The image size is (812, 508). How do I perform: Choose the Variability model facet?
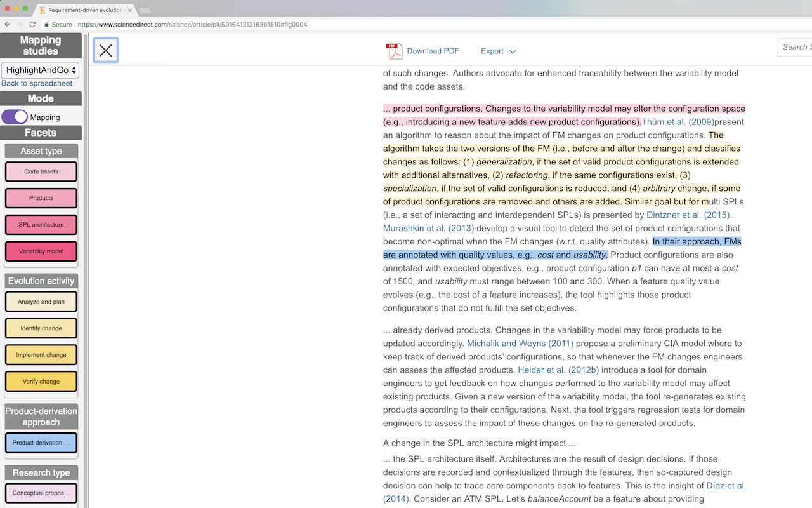click(41, 251)
